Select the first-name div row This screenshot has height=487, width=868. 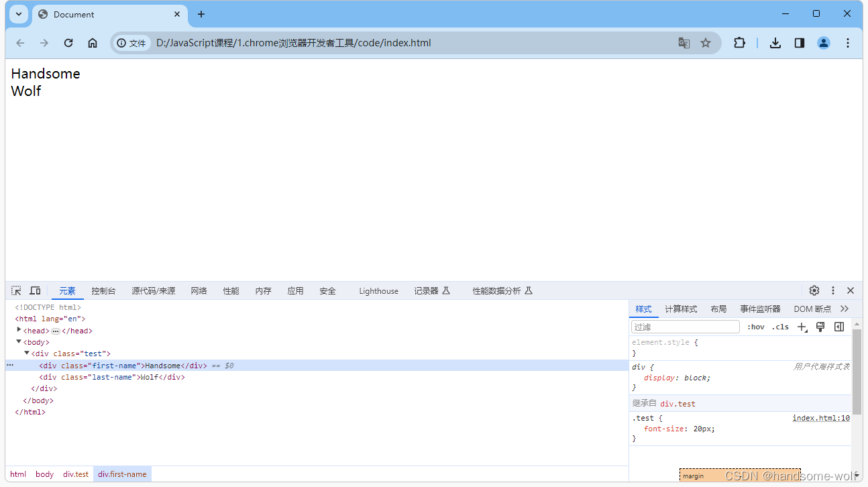point(317,366)
